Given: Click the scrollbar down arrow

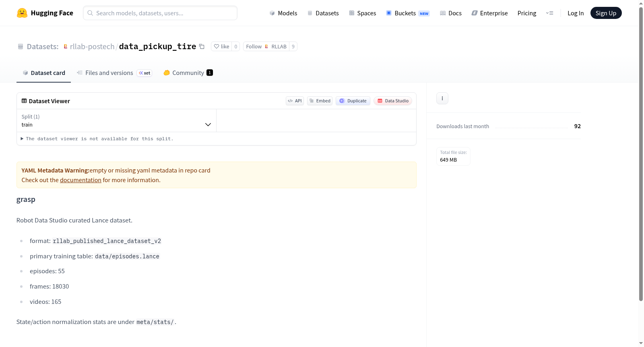Looking at the screenshot, I should 641,343.
